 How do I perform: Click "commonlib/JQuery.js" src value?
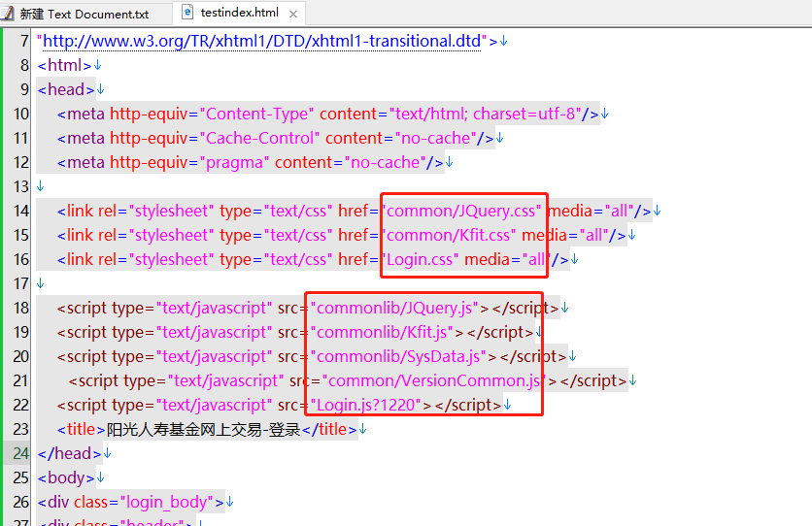pos(394,309)
